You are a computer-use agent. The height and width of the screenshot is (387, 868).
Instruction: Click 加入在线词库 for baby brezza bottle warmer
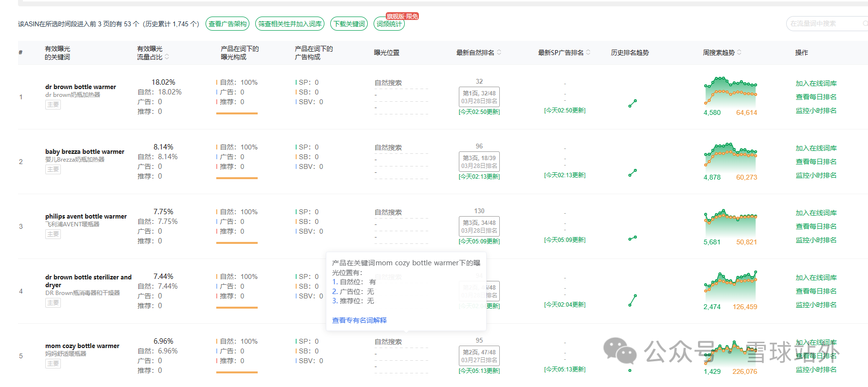816,148
